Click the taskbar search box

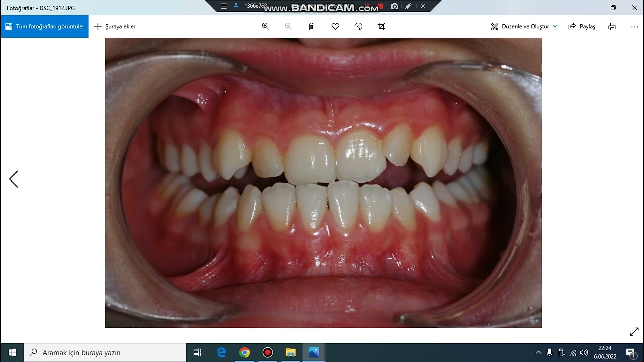pos(105,353)
